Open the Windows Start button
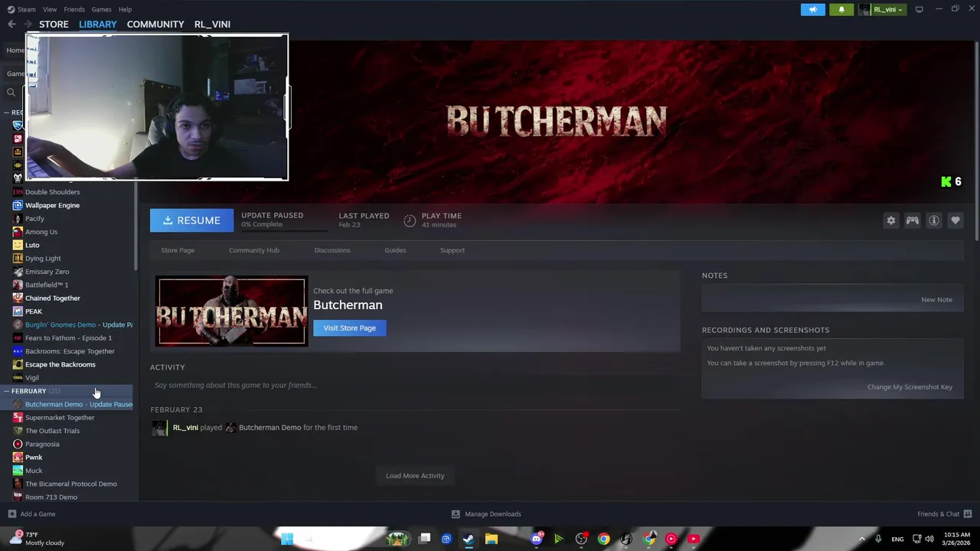This screenshot has height=551, width=980. point(287,539)
